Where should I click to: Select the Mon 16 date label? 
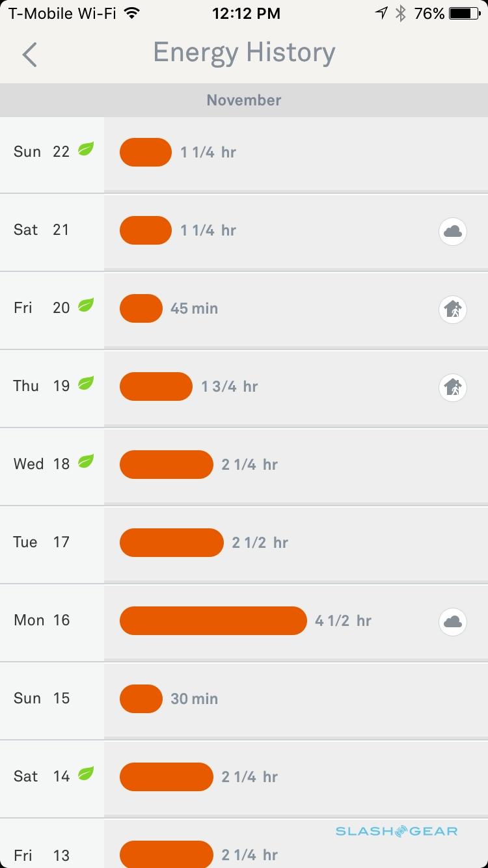click(x=41, y=621)
